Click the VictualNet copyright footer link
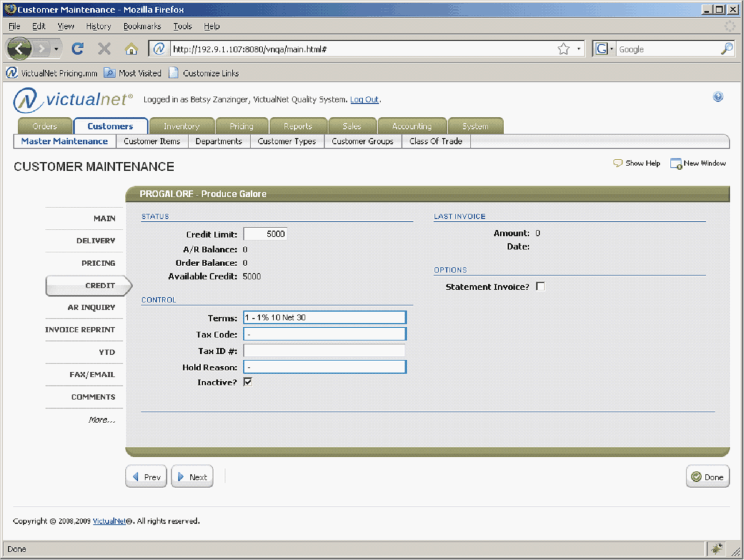 tap(109, 521)
